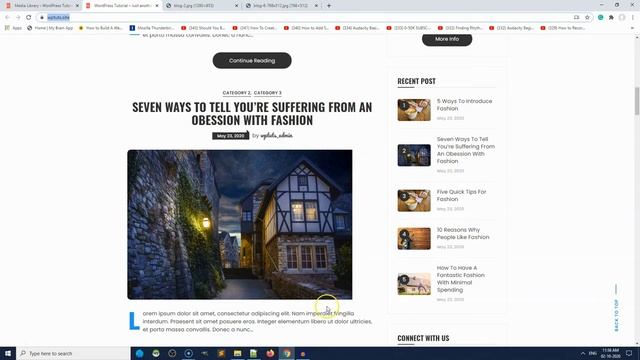Click the ENG language indicator

tap(593, 353)
